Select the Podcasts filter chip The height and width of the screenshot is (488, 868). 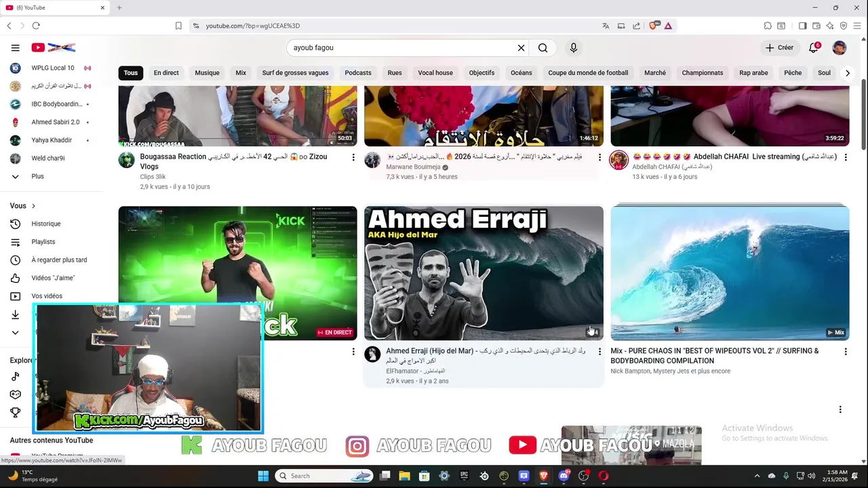click(358, 73)
